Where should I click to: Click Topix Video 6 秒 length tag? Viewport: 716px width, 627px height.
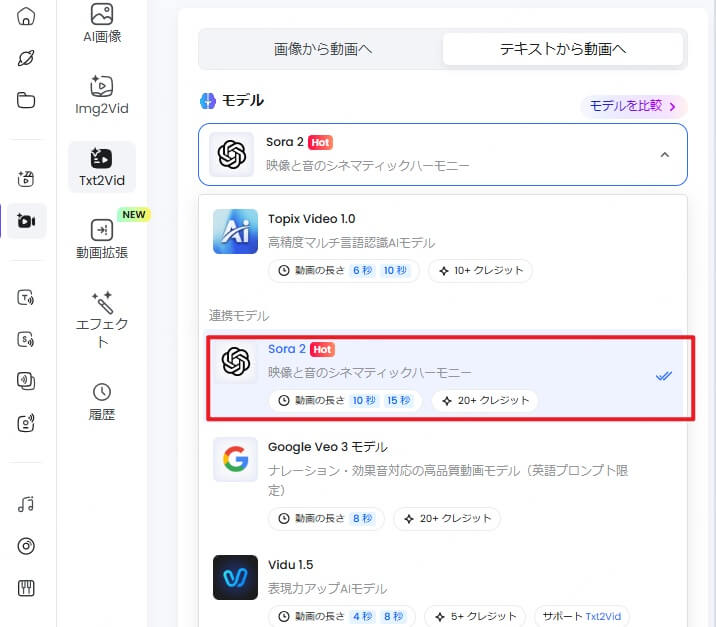(363, 270)
